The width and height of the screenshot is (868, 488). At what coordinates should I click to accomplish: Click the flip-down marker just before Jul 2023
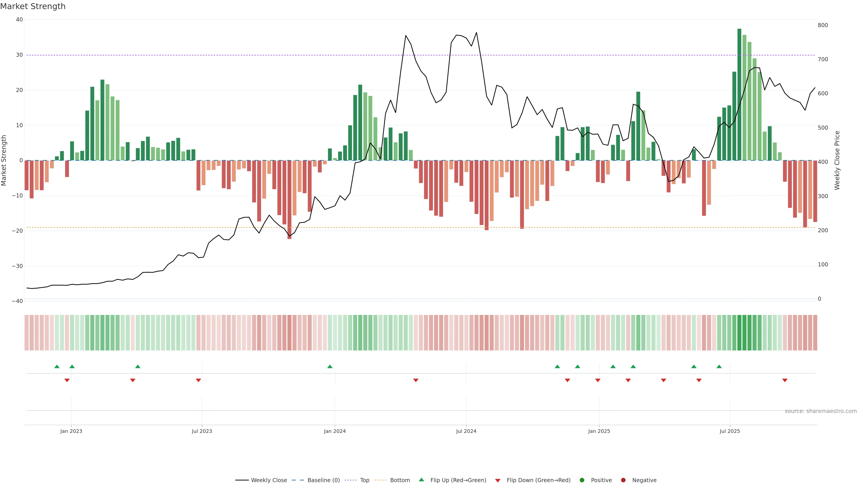tap(198, 380)
